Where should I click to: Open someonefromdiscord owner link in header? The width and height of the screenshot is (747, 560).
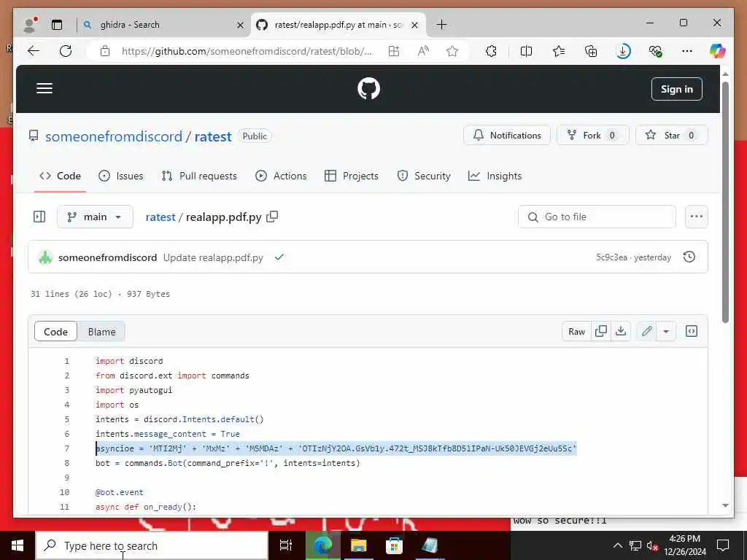114,136
